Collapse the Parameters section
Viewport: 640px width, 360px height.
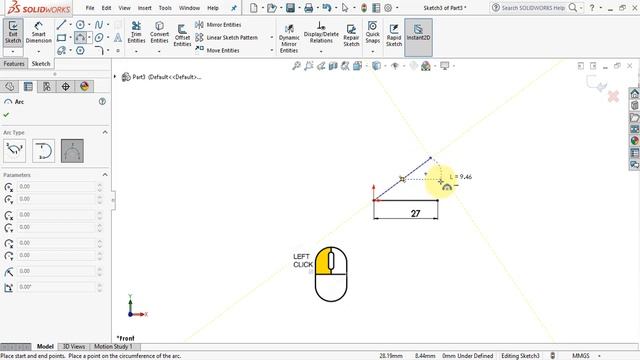(x=105, y=175)
